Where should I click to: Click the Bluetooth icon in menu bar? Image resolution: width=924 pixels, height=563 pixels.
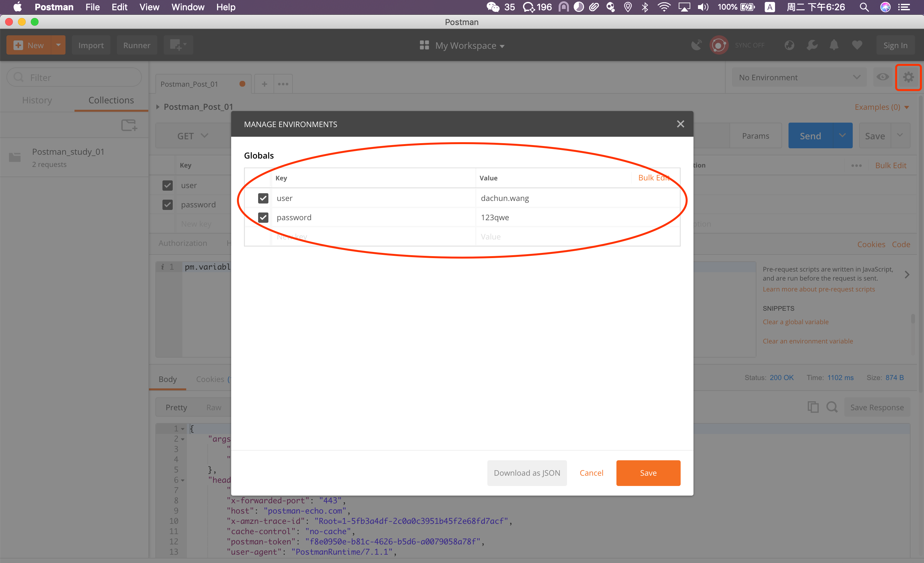point(645,7)
